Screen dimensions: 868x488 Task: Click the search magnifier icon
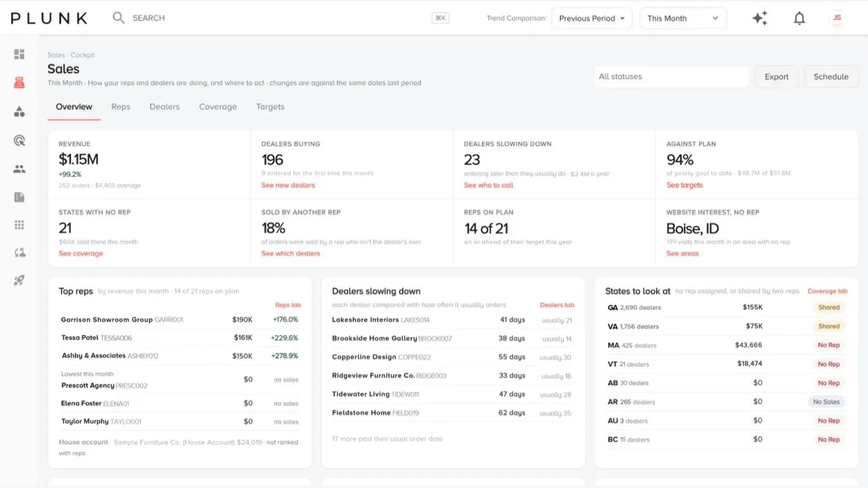point(118,18)
